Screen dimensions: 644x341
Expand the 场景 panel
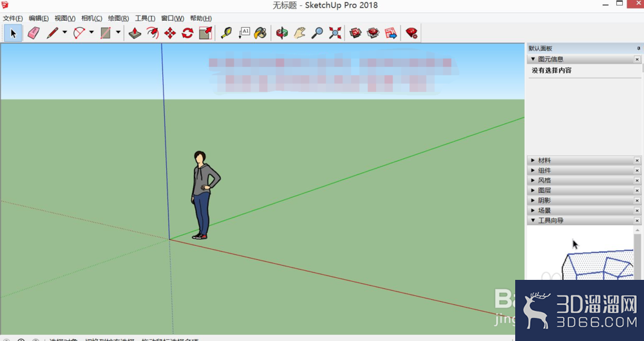pos(533,210)
